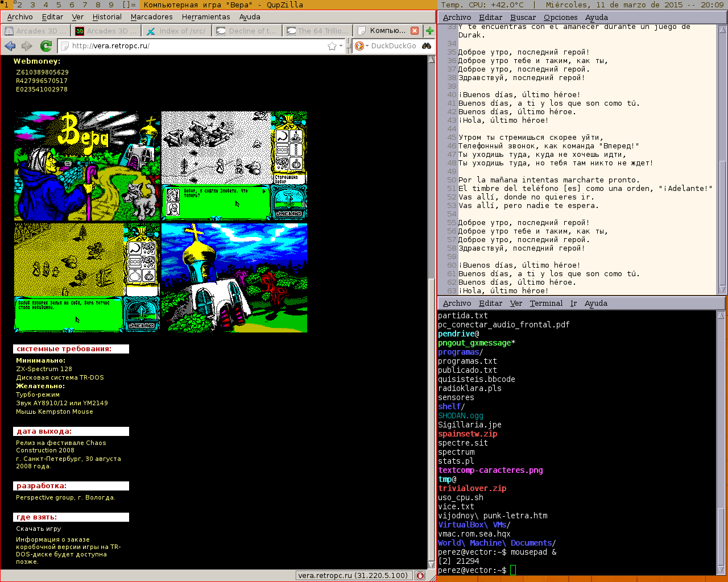The image size is (728, 582).
Task: Expand the address bar history dropdown arrow
Action: click(x=341, y=46)
